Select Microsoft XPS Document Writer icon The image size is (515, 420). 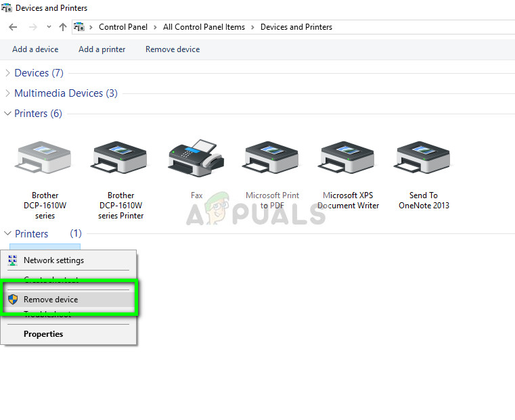pos(346,158)
